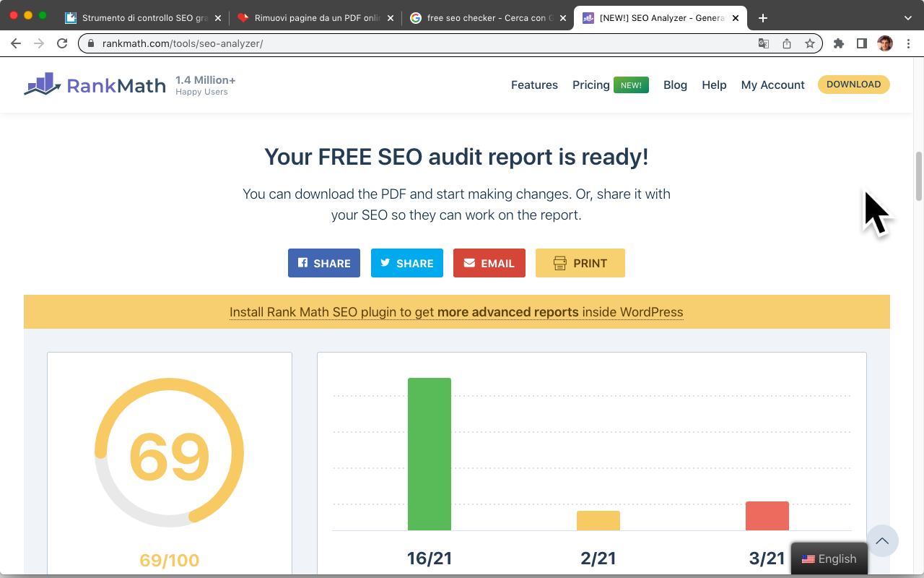The image size is (924, 578).
Task: Click the 2/21 warnings count
Action: point(598,558)
